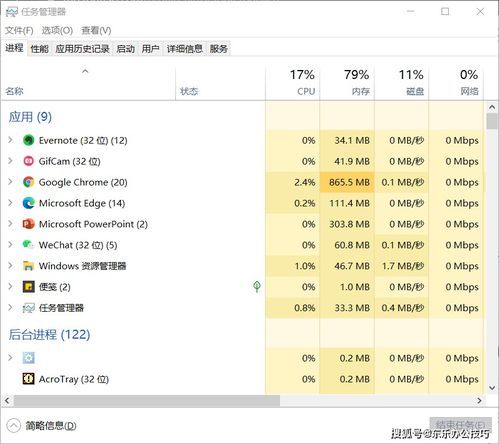Sort by the 状态 column header
This screenshot has width=499, height=444.
(220, 83)
